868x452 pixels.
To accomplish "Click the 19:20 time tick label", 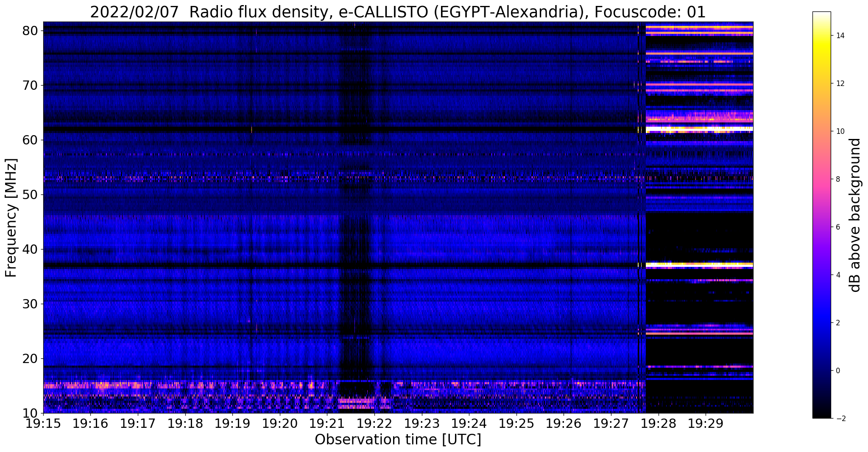I will 280,423.
